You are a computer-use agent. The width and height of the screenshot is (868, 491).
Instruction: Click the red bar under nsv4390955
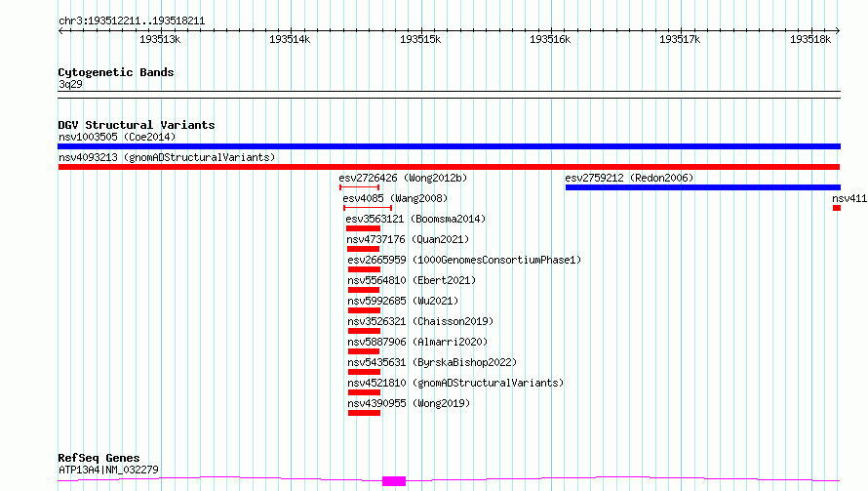[364, 413]
